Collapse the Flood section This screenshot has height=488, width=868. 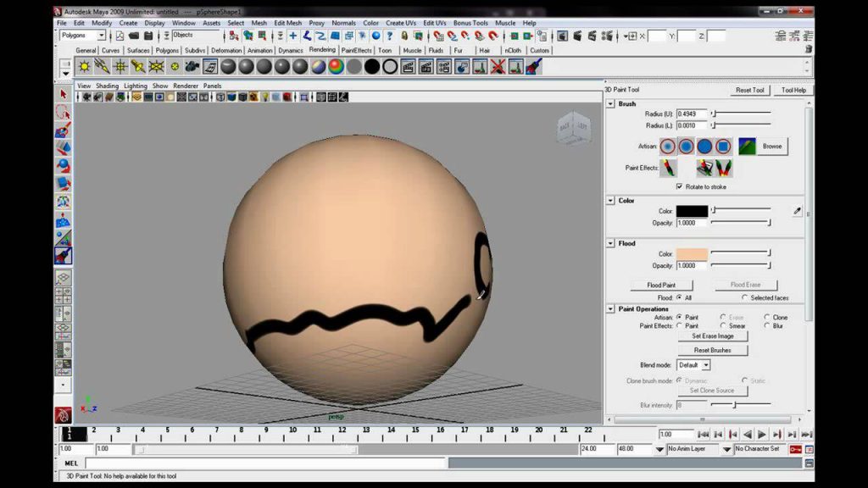610,243
